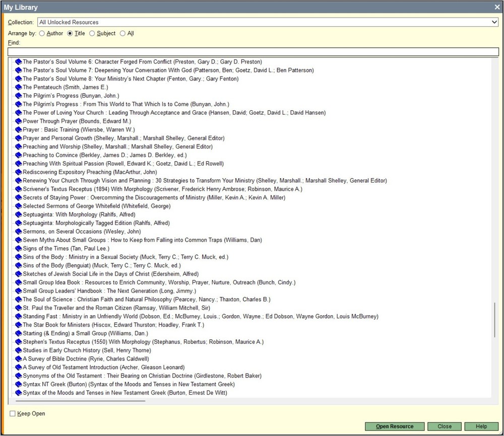Click inside the Find text field
504x436 pixels.
(x=253, y=52)
